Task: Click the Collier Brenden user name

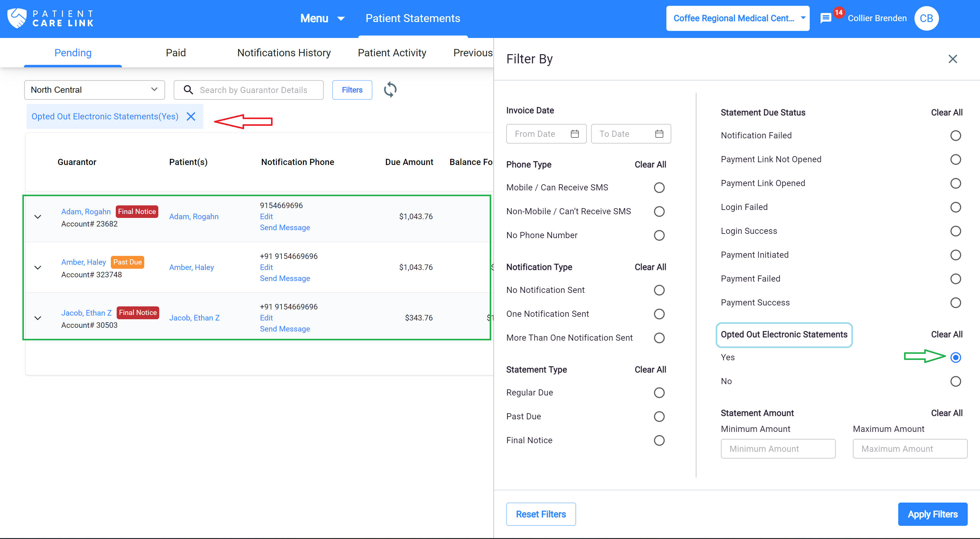Action: click(x=877, y=18)
